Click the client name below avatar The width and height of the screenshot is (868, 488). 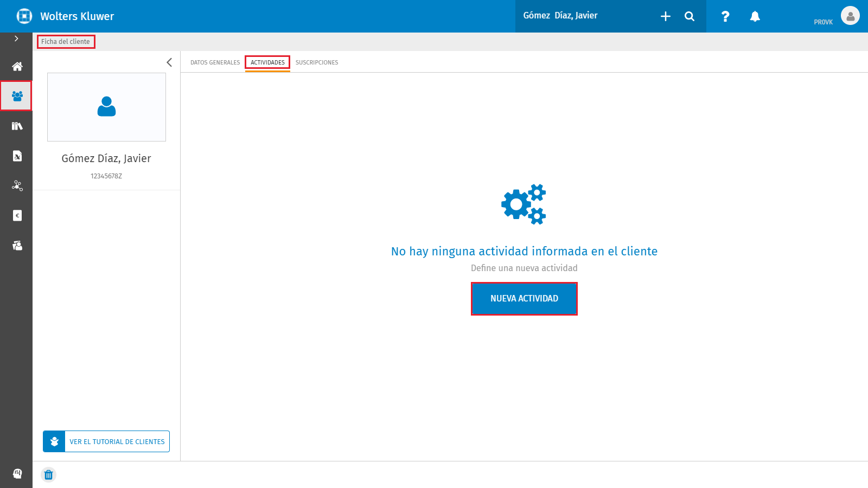[106, 158]
